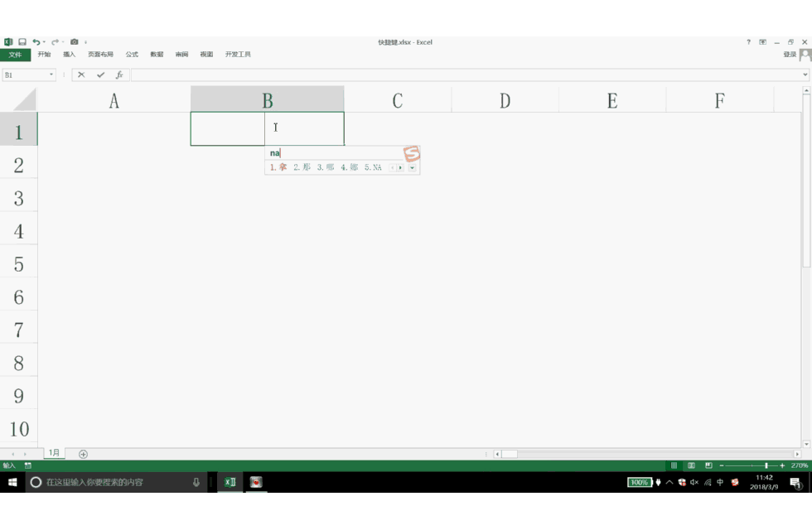The image size is (812, 530).
Task: Customize the quick access toolbar dropdown
Action: click(85, 42)
